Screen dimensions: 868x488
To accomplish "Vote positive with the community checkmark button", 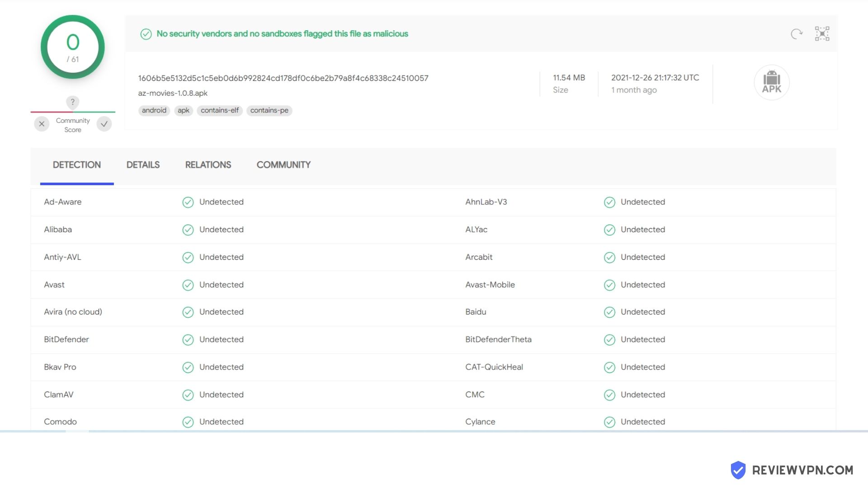I will click(x=104, y=124).
